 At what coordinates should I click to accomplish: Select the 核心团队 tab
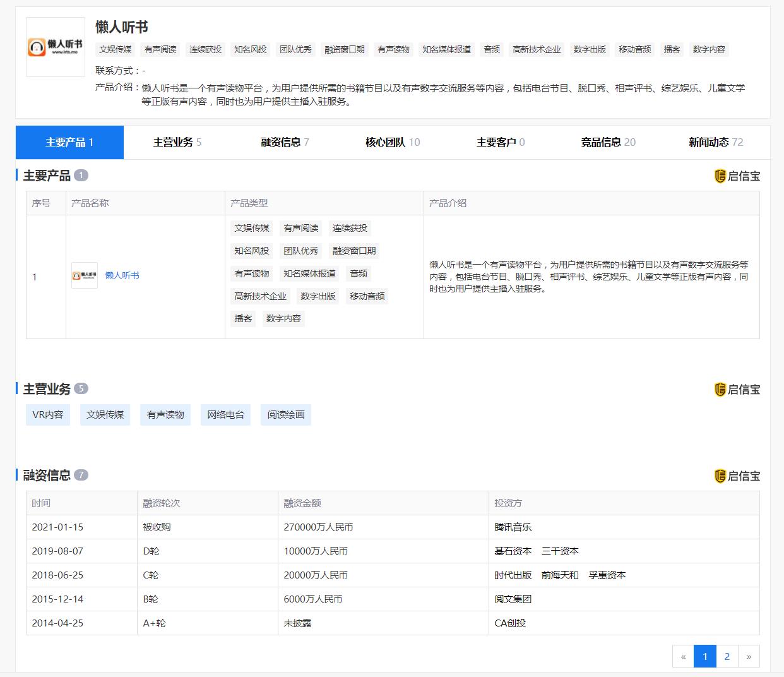click(x=392, y=142)
